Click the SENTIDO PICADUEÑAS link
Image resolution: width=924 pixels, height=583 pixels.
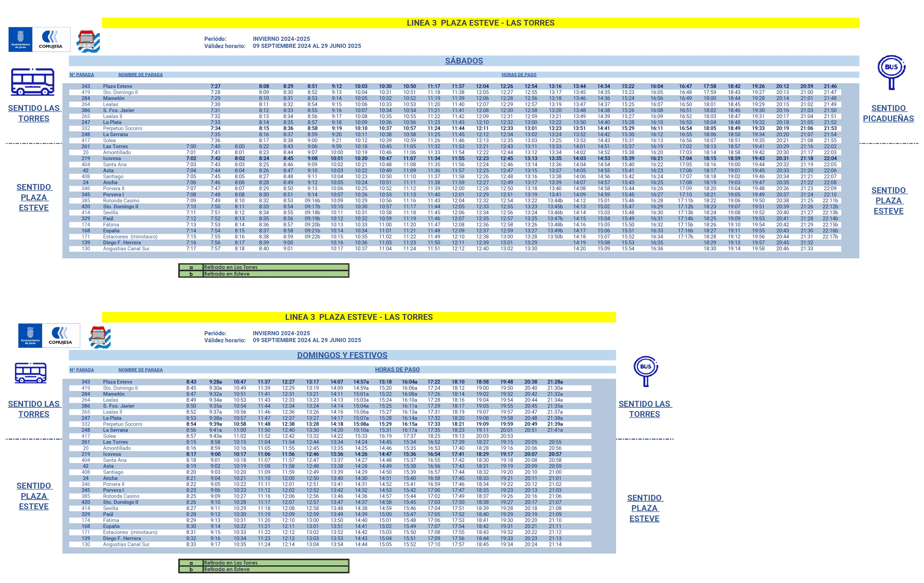point(888,113)
